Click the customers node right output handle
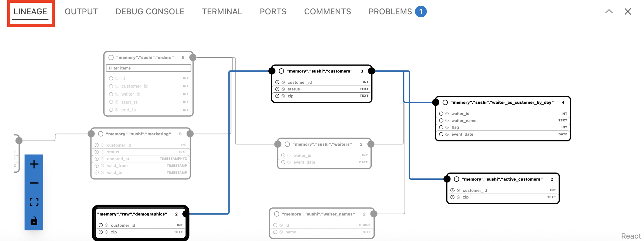The image size is (644, 241). pos(372,71)
